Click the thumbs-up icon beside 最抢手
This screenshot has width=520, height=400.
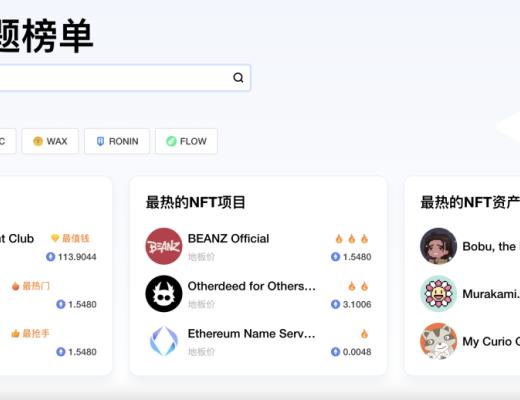(x=15, y=333)
